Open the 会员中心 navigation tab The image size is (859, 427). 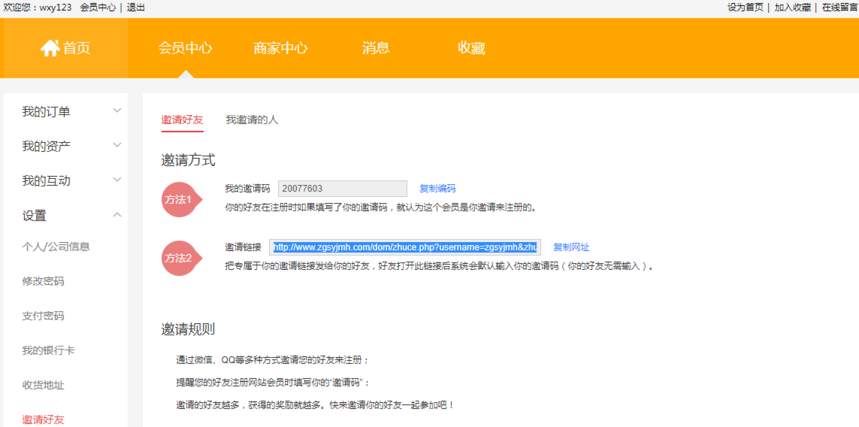pos(185,48)
